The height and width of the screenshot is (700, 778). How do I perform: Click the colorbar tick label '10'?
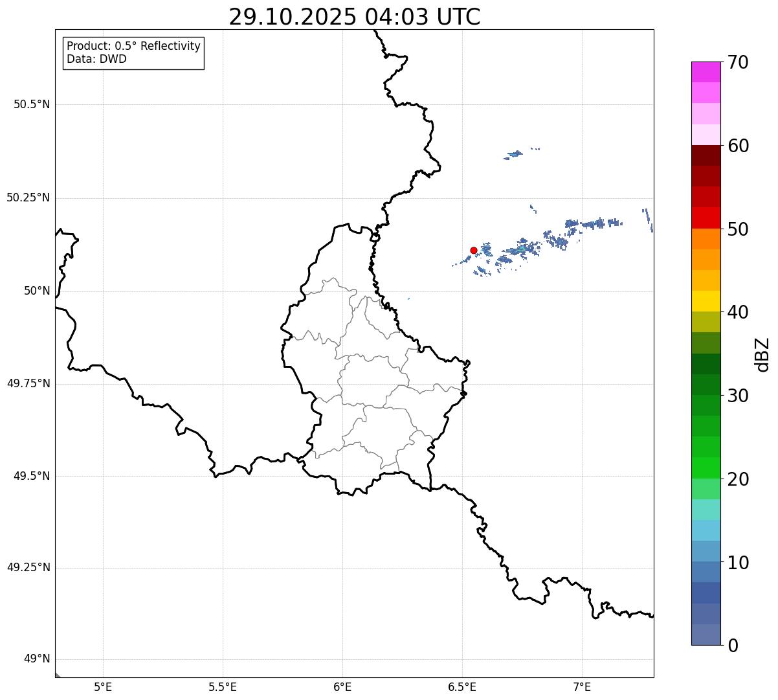[x=738, y=562]
